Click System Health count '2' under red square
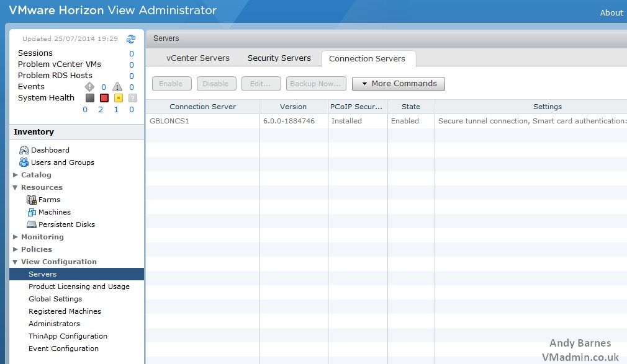This screenshot has height=364, width=627. [101, 110]
